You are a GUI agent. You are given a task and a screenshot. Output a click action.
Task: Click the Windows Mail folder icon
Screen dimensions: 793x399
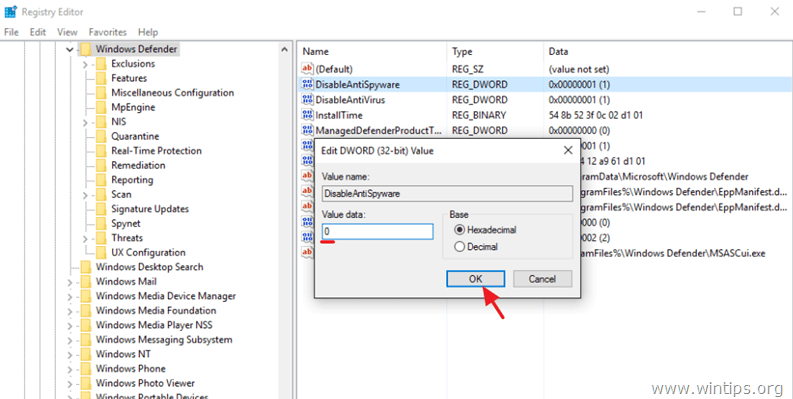85,282
